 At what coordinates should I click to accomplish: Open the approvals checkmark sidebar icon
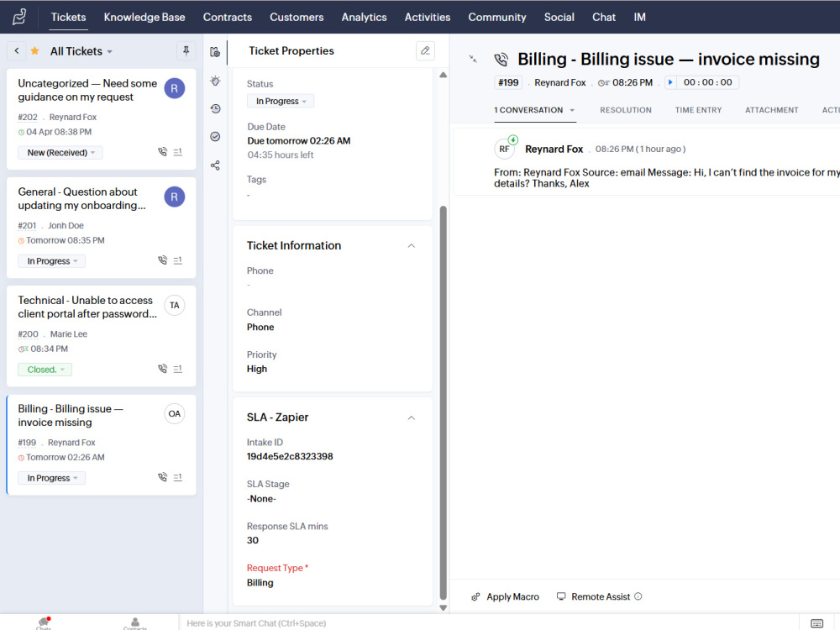click(215, 137)
